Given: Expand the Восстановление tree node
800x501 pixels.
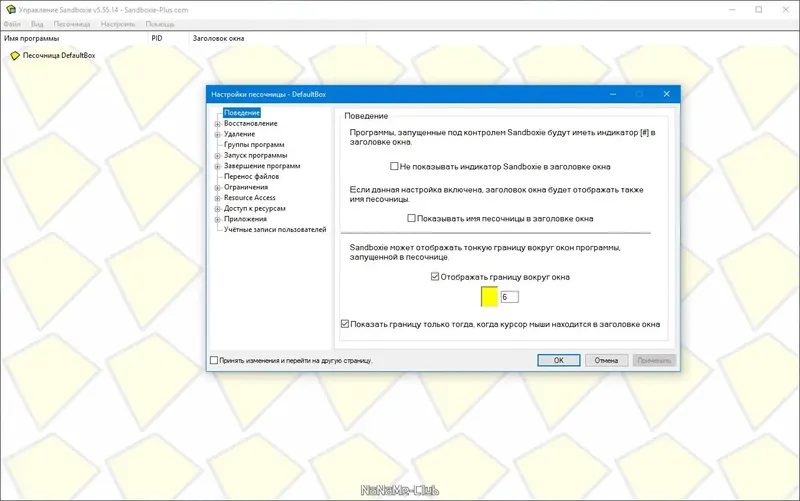Looking at the screenshot, I should [218, 124].
